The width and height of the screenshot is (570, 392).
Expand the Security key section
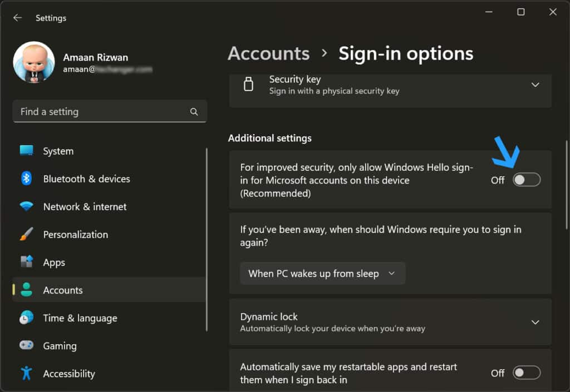click(x=535, y=85)
